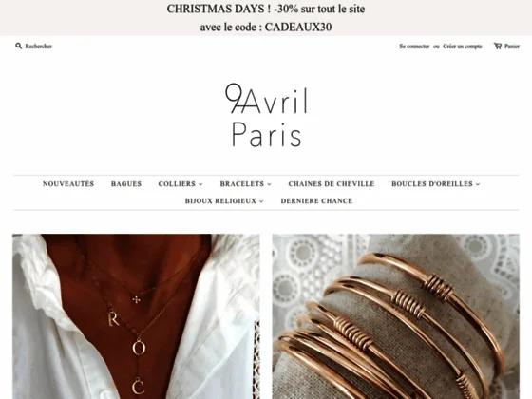This screenshot has width=532, height=399.
Task: Open the gold bangles photo
Action: (395, 316)
